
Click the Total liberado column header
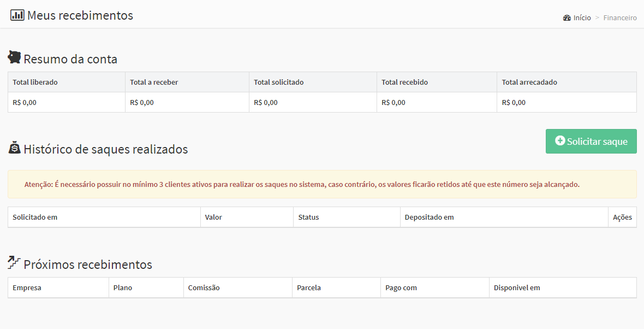(35, 83)
